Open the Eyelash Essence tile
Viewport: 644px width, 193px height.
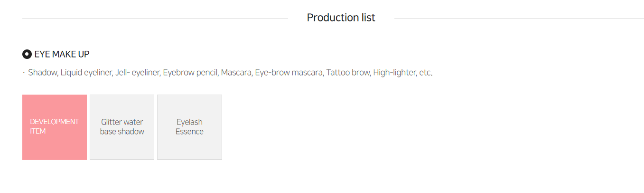click(189, 127)
